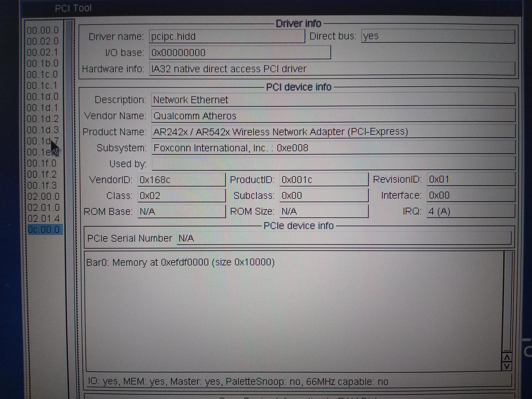Click highlighted device 0c.00.0
Image resolution: width=532 pixels, height=399 pixels.
tap(44, 230)
